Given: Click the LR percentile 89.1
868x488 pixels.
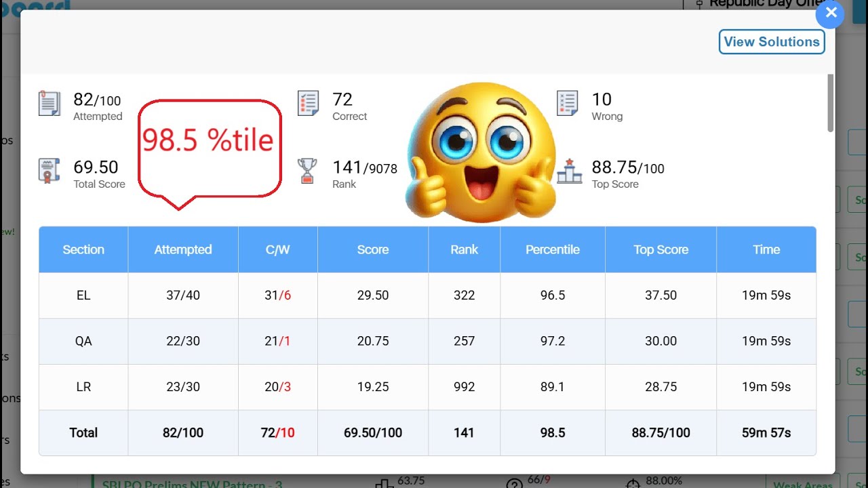Looking at the screenshot, I should tap(553, 387).
